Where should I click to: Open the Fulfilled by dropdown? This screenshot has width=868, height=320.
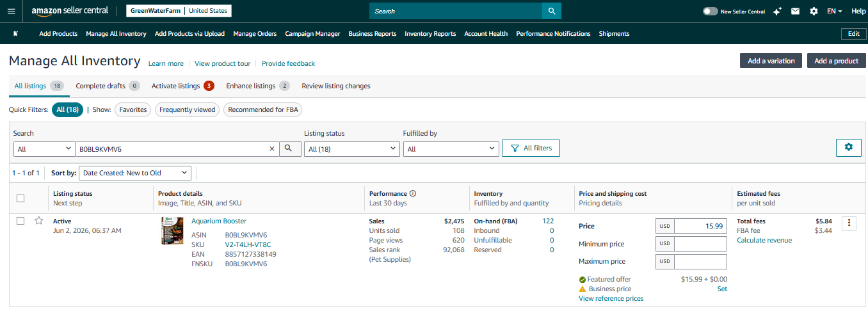click(x=451, y=148)
